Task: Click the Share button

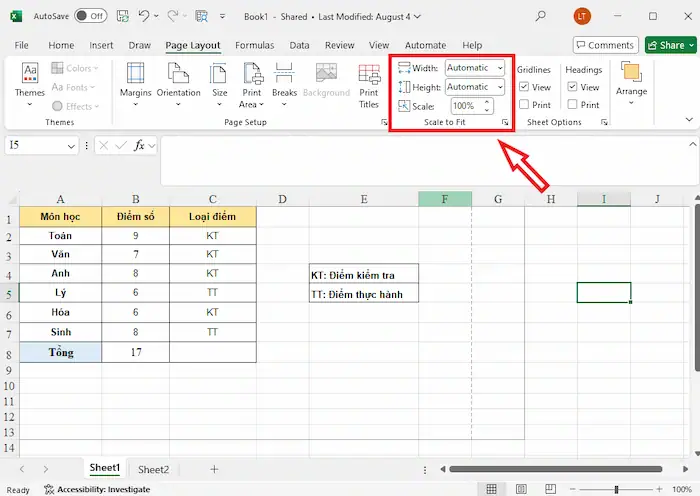Action: 665,45
